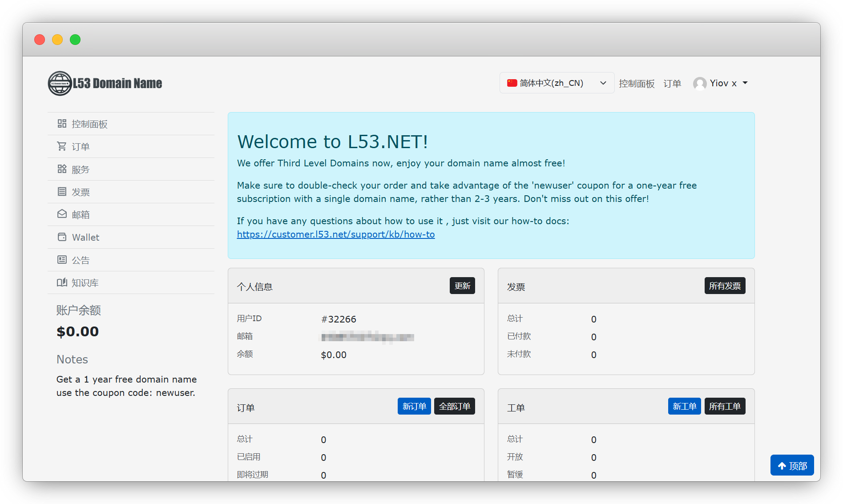Create a new order with 新订单
The width and height of the screenshot is (843, 504).
coord(414,406)
